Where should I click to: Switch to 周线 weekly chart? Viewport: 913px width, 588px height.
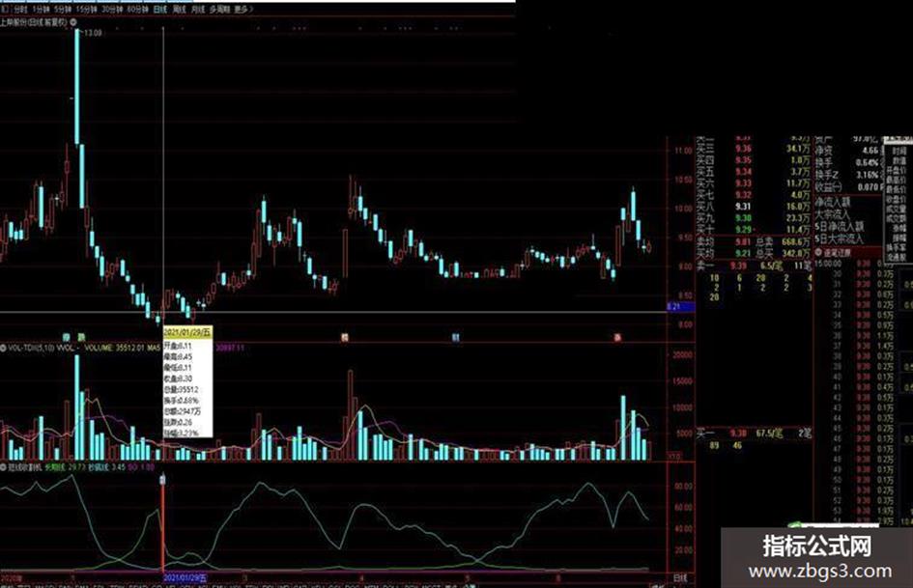coord(180,10)
